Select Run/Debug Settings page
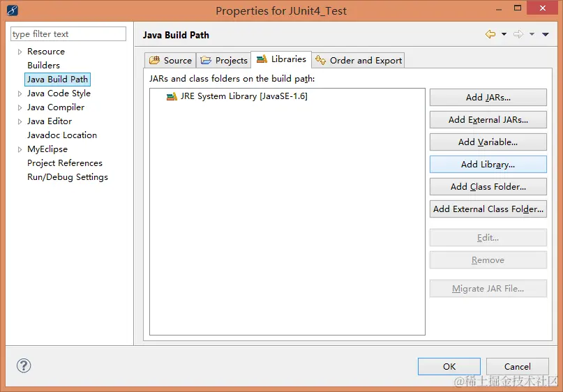The width and height of the screenshot is (563, 392). point(68,177)
